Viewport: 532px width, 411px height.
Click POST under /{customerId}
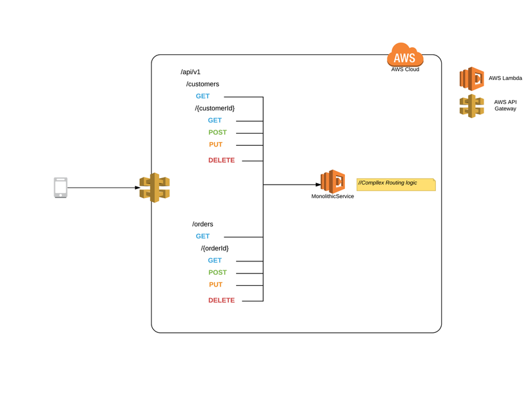(x=217, y=132)
